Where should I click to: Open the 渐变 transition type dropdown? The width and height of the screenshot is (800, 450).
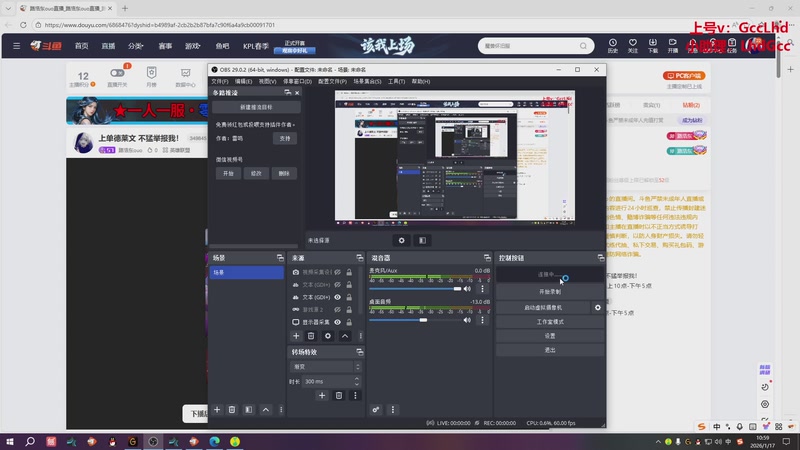326,367
